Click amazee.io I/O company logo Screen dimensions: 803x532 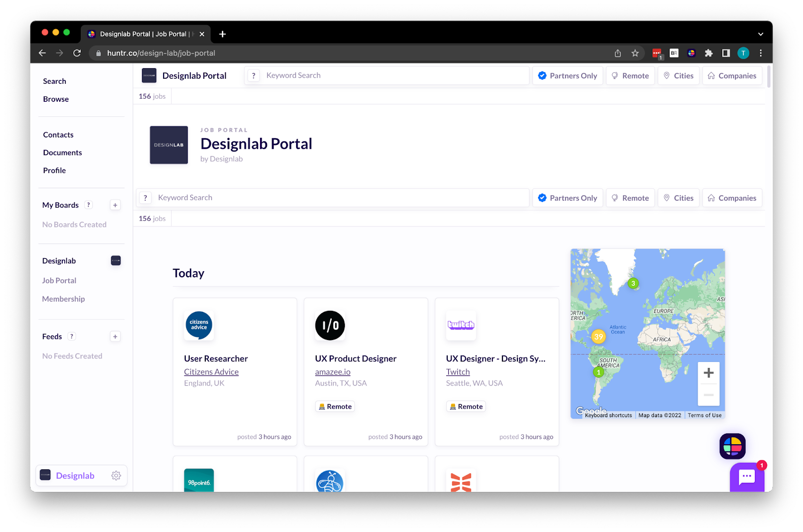pos(330,325)
